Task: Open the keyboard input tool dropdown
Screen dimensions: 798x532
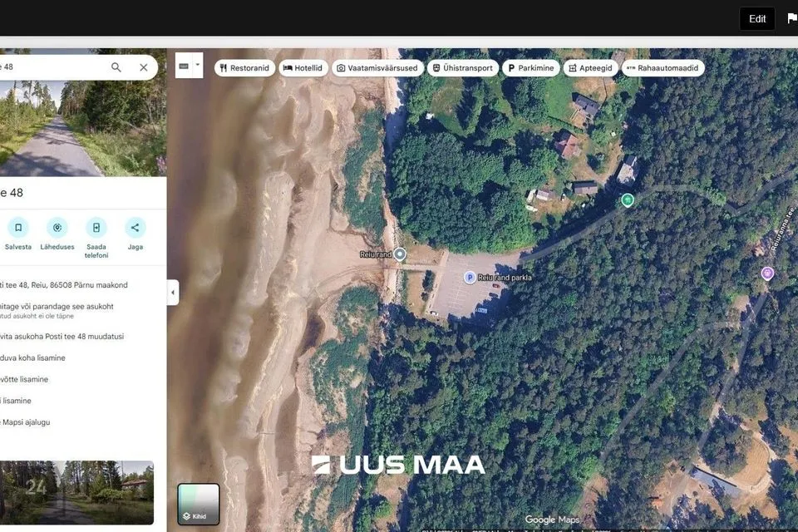Action: point(198,65)
